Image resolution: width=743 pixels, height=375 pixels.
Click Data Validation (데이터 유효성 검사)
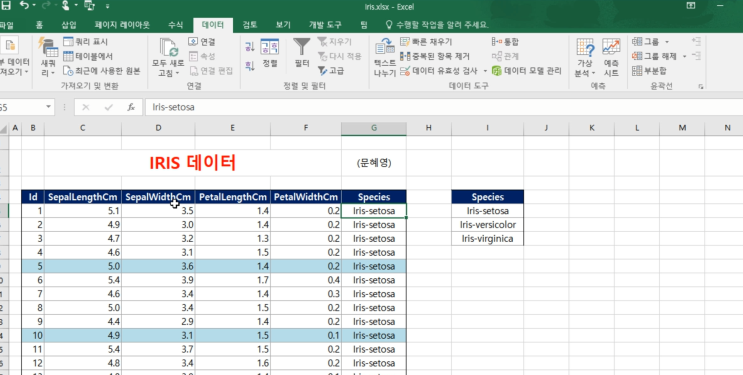439,71
